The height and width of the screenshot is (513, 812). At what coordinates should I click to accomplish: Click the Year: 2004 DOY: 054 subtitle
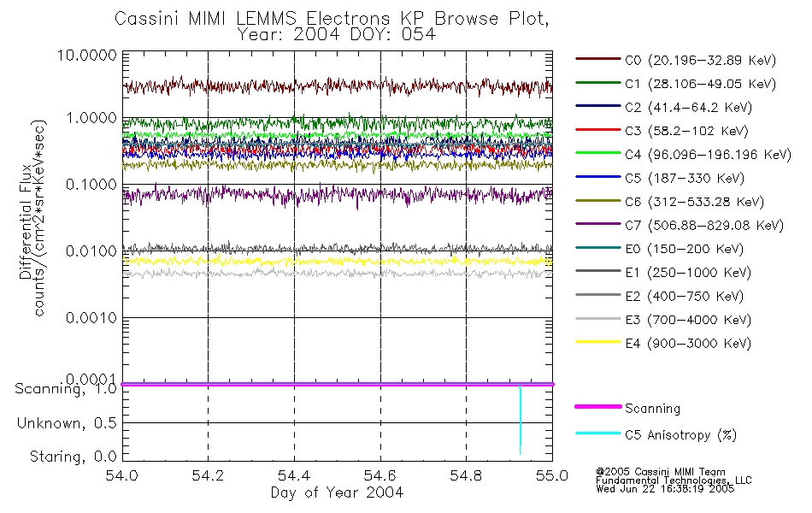point(337,35)
